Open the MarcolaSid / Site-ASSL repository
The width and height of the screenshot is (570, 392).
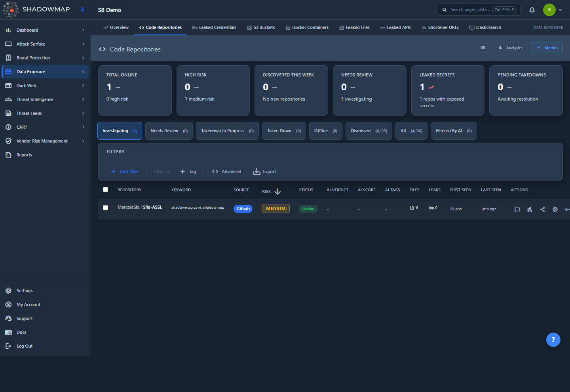tap(140, 207)
